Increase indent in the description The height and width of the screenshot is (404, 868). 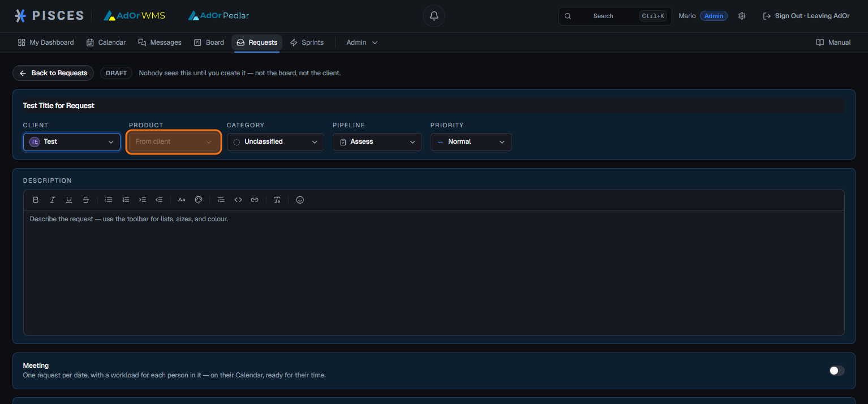[x=143, y=200]
